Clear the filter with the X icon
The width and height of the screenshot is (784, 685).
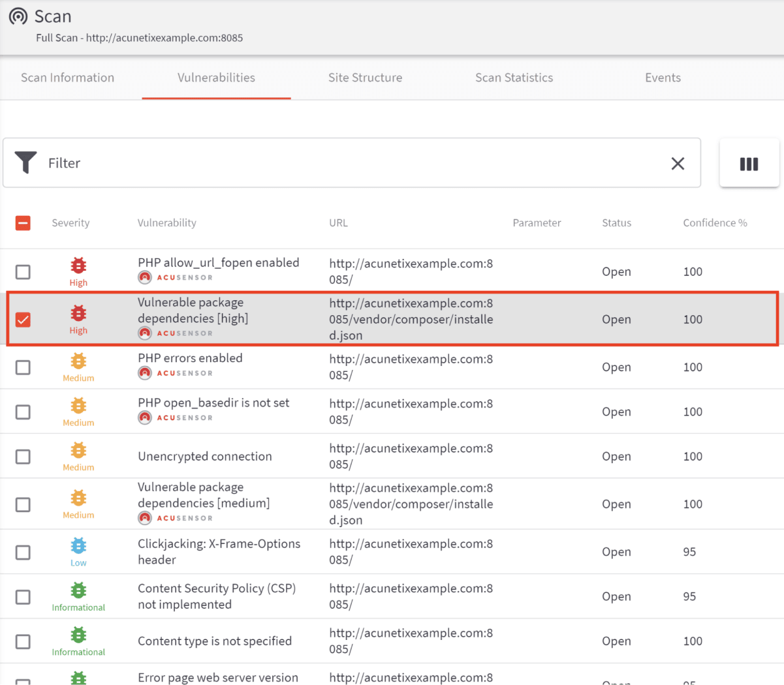point(678,163)
